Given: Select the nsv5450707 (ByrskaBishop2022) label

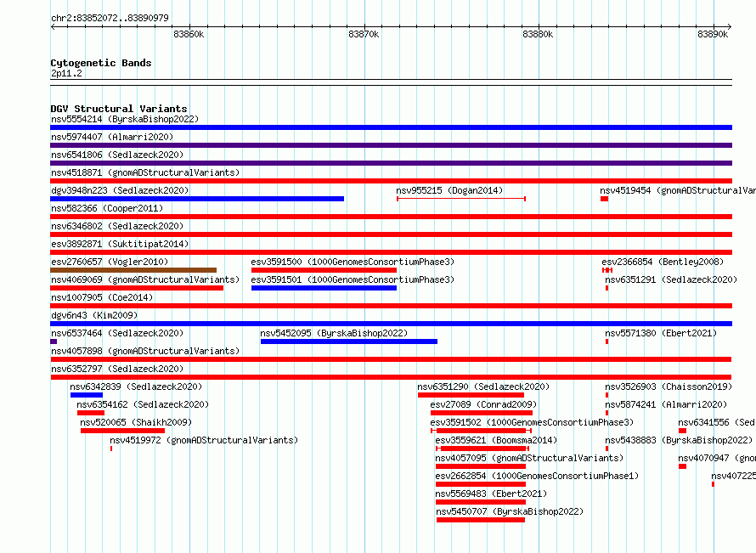Looking at the screenshot, I should pyautogui.click(x=510, y=511).
